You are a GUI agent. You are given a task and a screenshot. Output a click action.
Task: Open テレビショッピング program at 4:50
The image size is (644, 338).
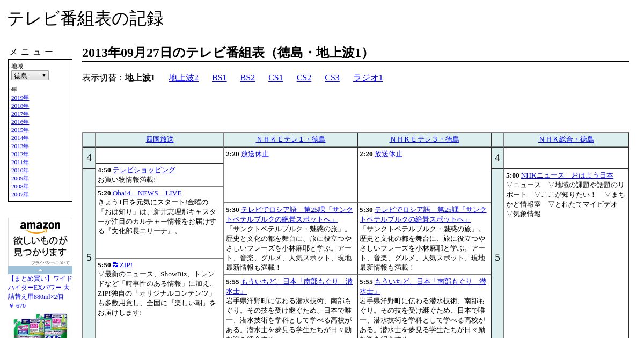[144, 170]
